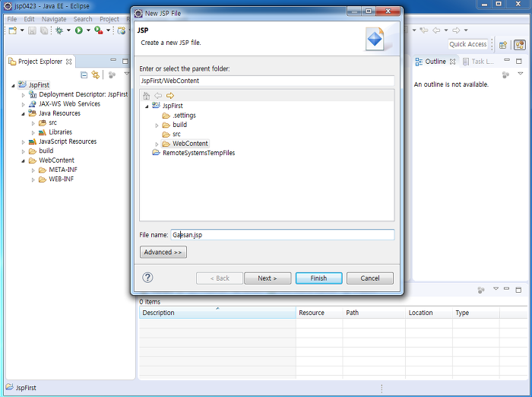Click the Run Last Tool icon
This screenshot has height=397, width=532.
(x=98, y=30)
